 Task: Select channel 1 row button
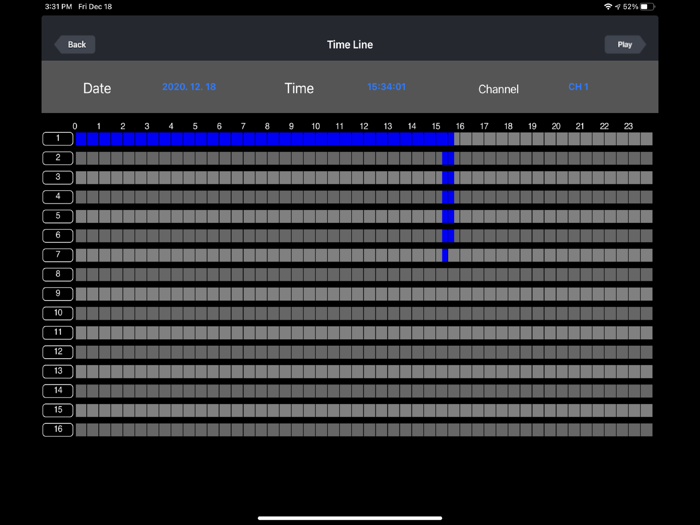click(x=58, y=139)
